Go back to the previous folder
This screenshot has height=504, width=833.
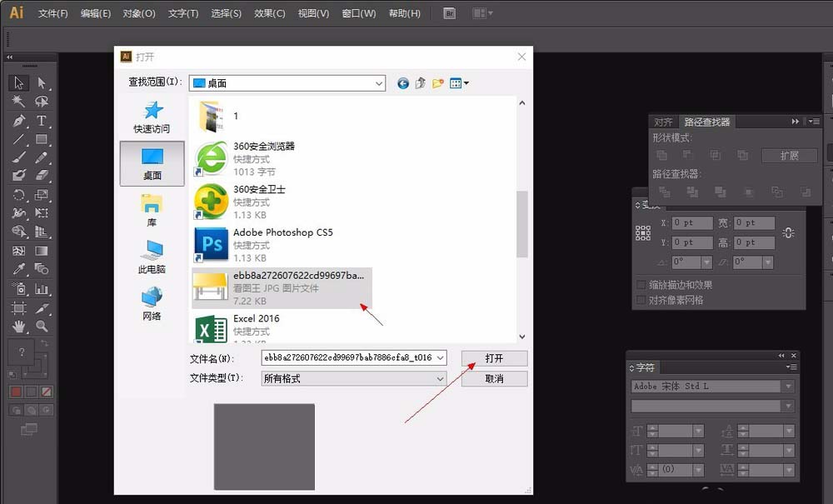403,83
